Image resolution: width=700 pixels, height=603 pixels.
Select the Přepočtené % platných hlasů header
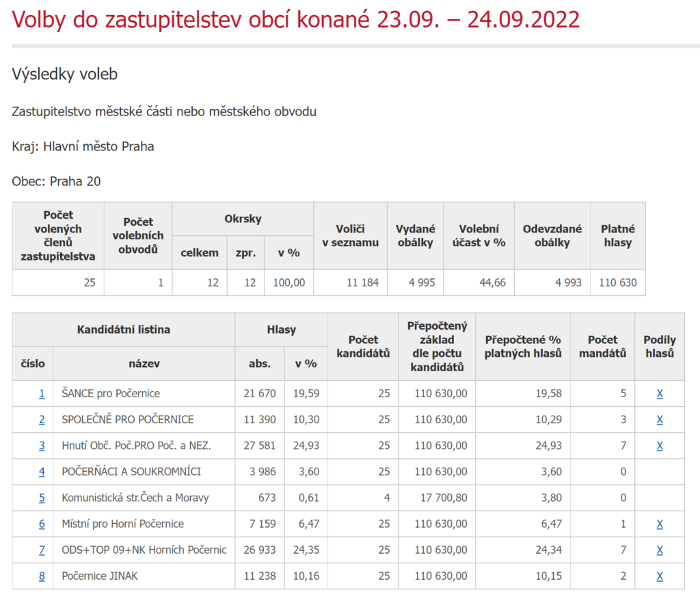coord(523,347)
